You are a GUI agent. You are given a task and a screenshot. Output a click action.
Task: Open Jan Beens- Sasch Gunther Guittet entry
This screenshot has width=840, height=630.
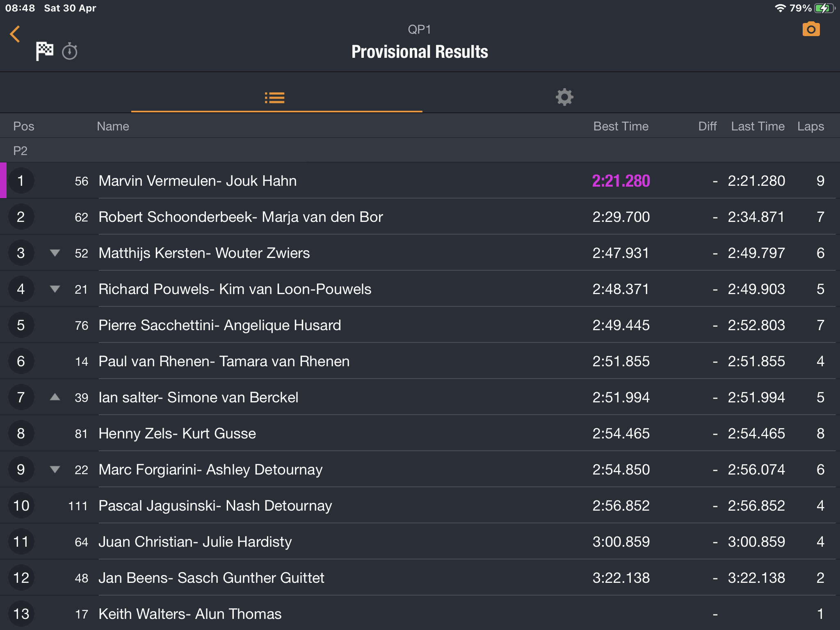point(420,577)
